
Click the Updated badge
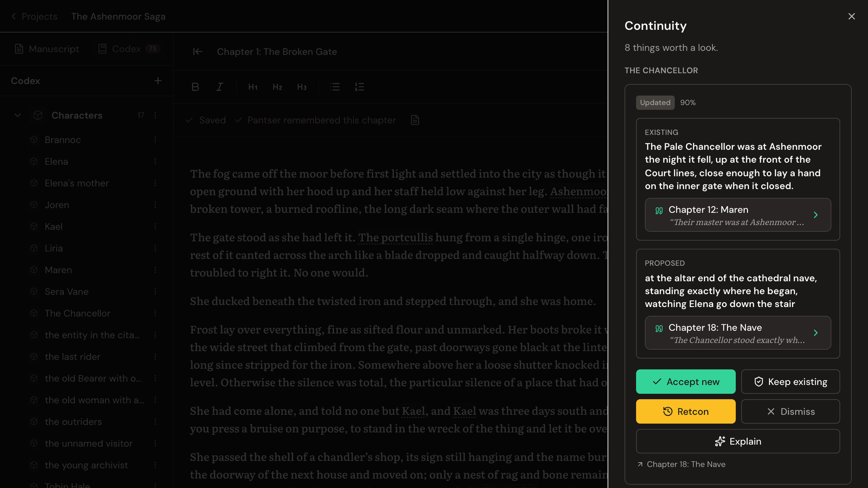click(655, 102)
